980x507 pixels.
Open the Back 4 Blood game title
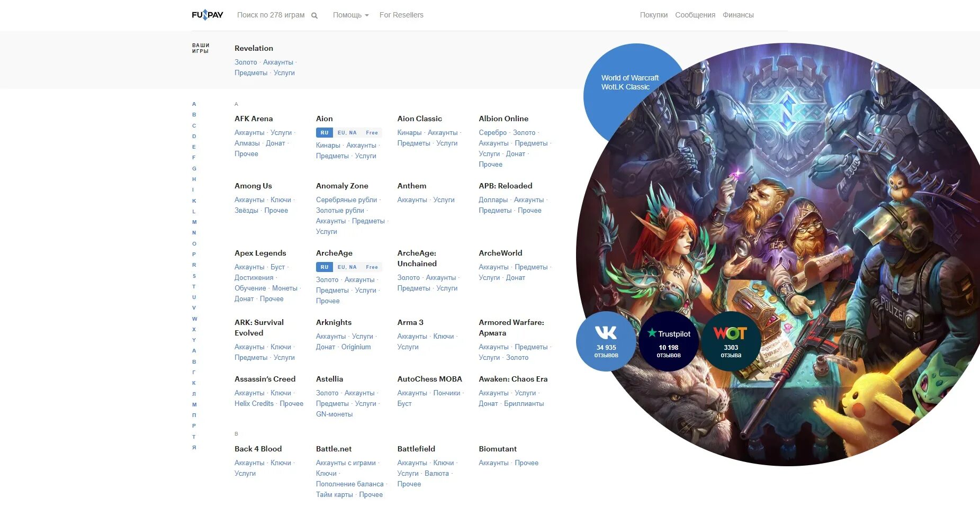pos(258,449)
